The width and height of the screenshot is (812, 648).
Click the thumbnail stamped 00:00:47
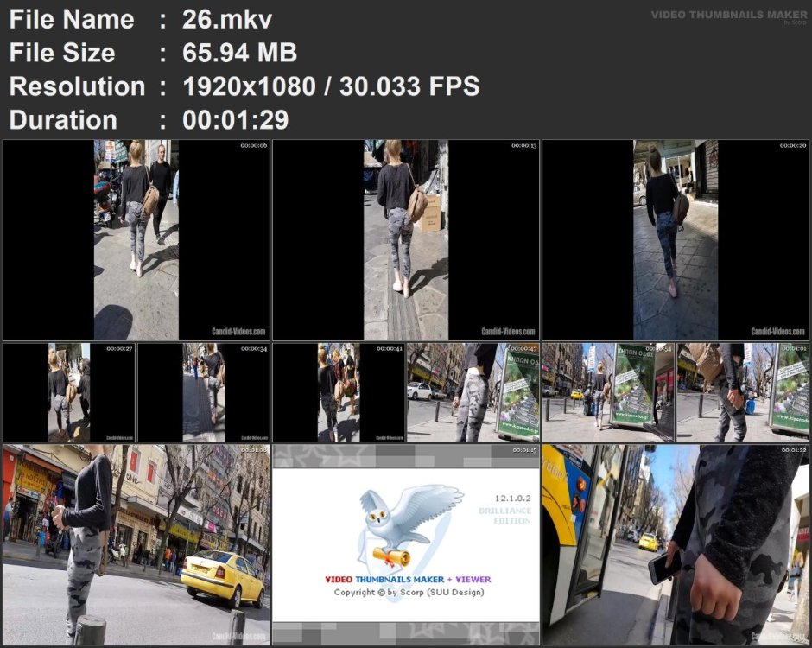click(473, 392)
